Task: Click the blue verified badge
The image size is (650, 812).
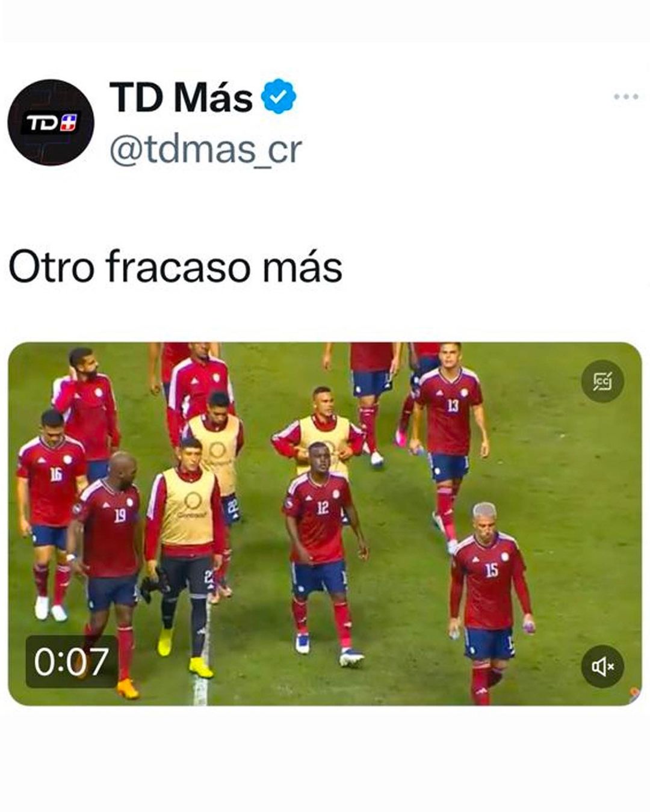Action: [279, 97]
